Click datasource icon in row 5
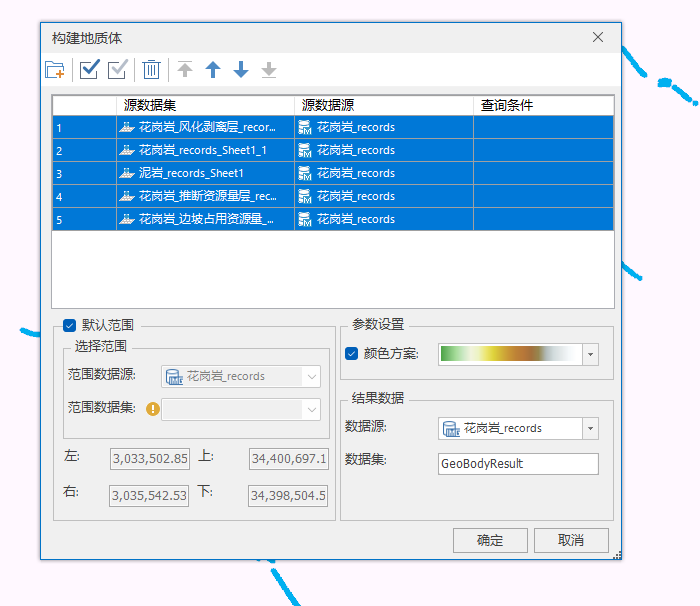 pos(304,219)
